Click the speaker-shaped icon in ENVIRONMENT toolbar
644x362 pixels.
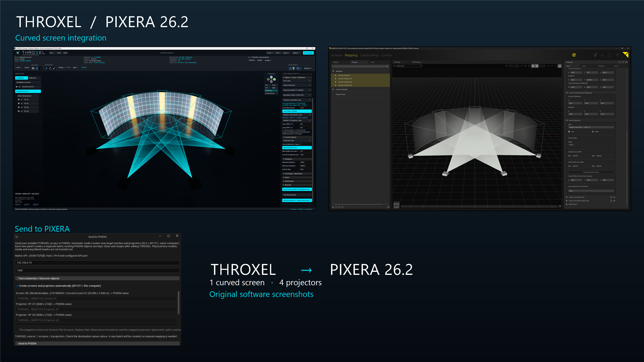297,68
